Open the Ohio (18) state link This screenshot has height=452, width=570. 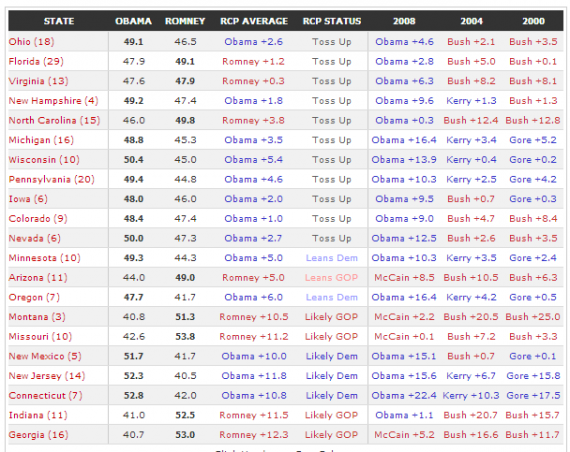click(32, 42)
